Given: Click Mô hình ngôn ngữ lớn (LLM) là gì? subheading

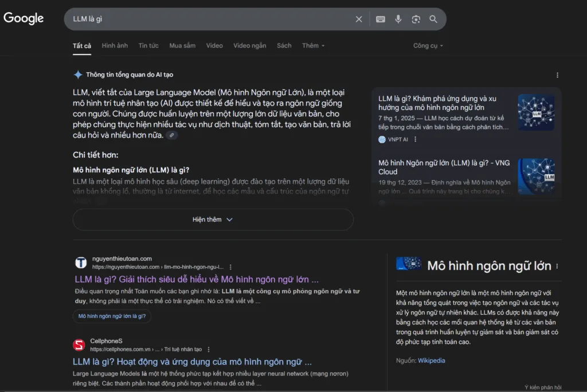Looking at the screenshot, I should coord(131,170).
